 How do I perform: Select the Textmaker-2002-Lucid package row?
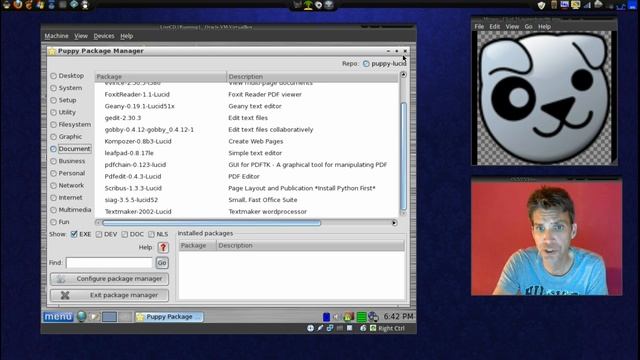coord(247,212)
